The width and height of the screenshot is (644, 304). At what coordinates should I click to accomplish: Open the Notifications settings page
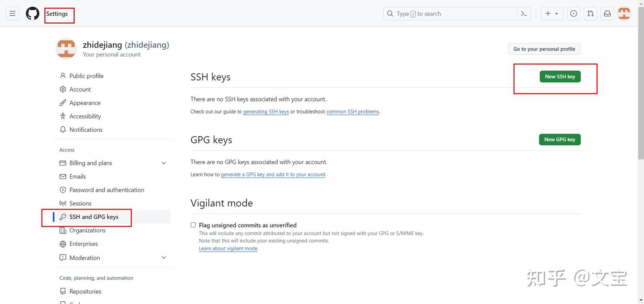point(86,130)
